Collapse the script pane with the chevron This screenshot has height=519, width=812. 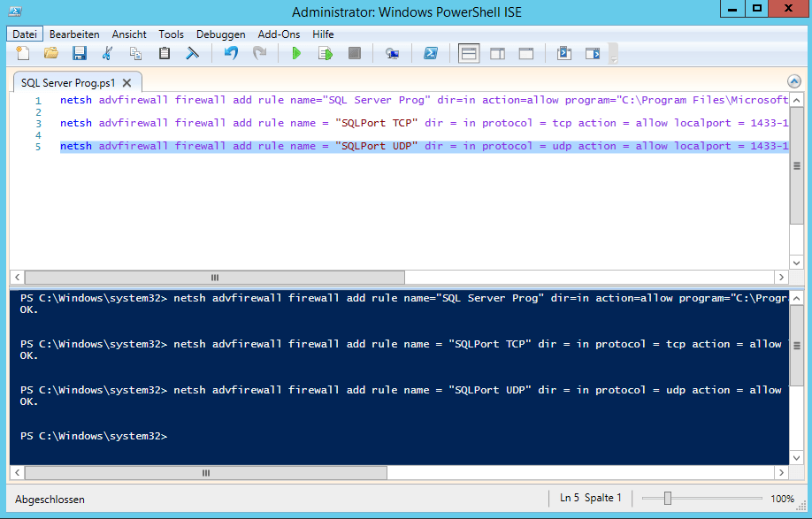click(x=793, y=81)
